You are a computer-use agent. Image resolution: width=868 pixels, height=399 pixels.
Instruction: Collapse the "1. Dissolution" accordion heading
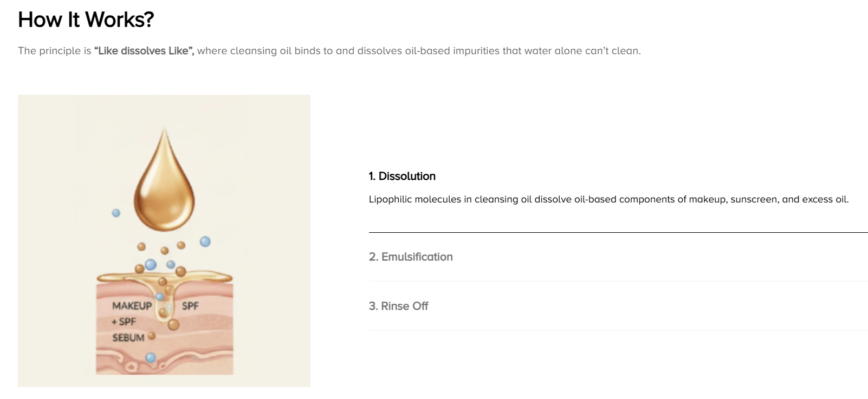tap(402, 176)
